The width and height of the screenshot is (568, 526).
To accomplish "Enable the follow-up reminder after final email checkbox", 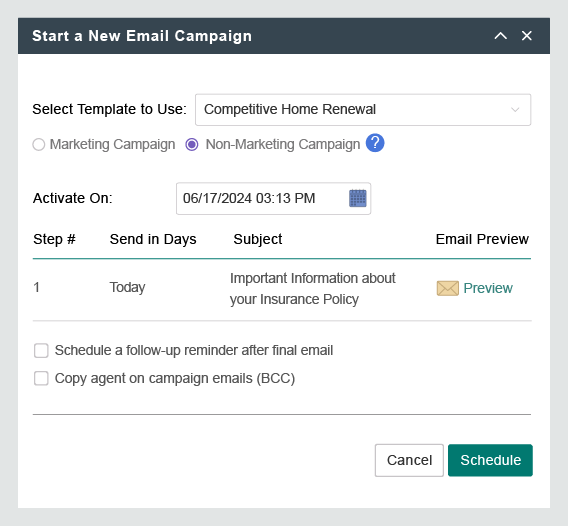I will pyautogui.click(x=41, y=351).
